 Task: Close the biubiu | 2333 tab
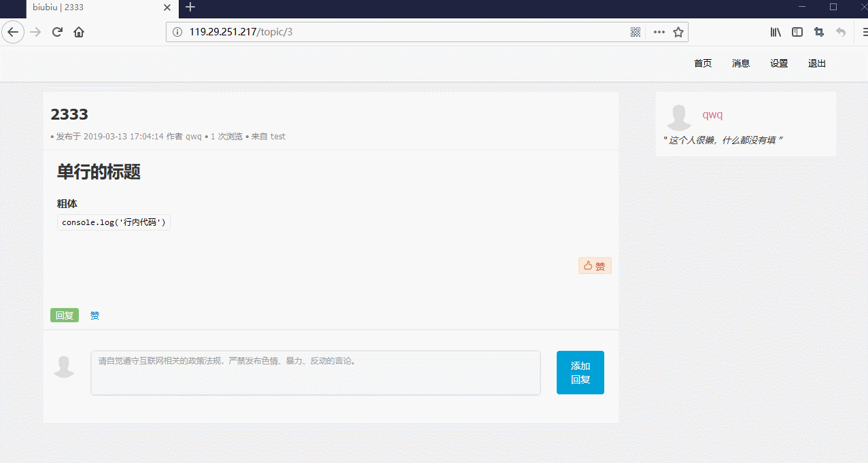(x=168, y=7)
